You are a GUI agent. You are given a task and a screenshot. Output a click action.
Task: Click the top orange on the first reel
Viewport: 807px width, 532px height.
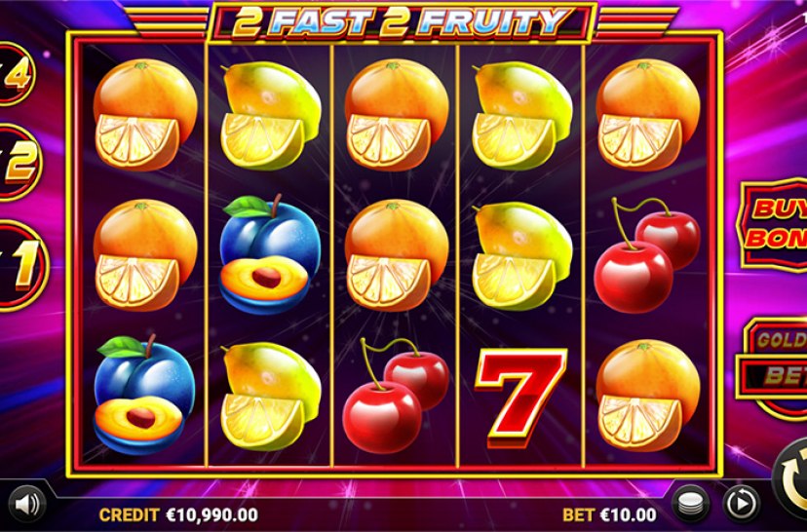click(145, 115)
